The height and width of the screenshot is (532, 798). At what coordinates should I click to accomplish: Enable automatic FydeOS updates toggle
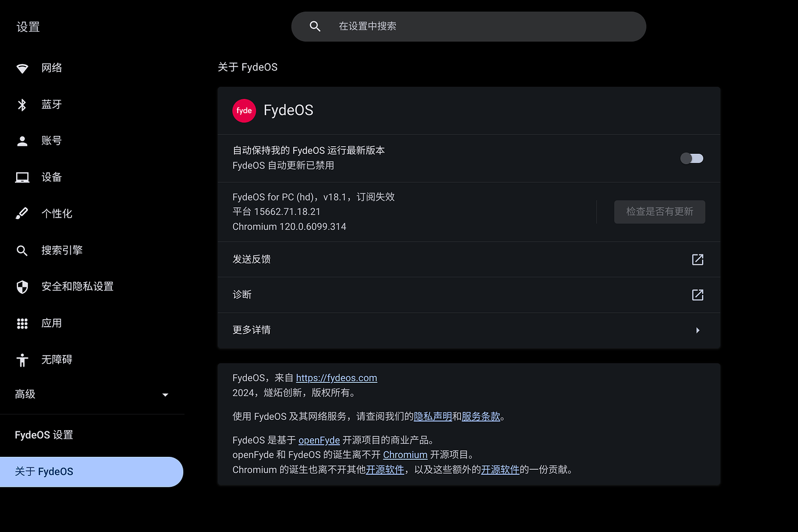coord(692,158)
